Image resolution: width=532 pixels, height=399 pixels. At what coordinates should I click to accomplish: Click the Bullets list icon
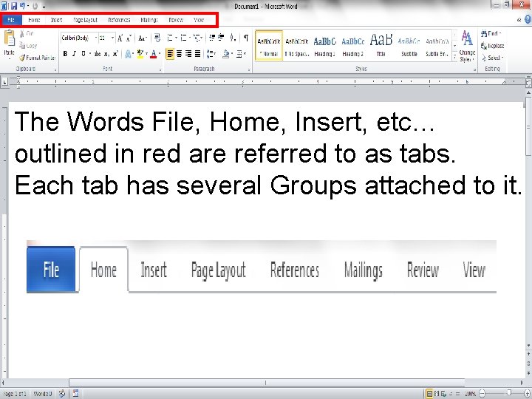[170, 38]
